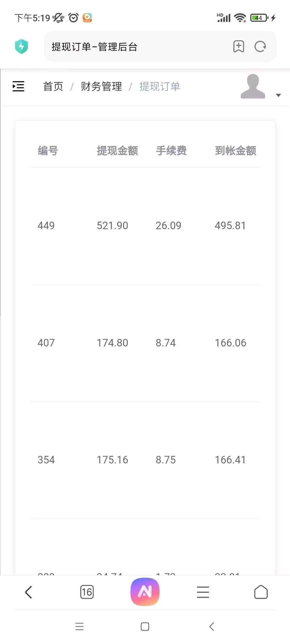Open the browser hamburger menu
290x644 pixels.
click(x=203, y=592)
